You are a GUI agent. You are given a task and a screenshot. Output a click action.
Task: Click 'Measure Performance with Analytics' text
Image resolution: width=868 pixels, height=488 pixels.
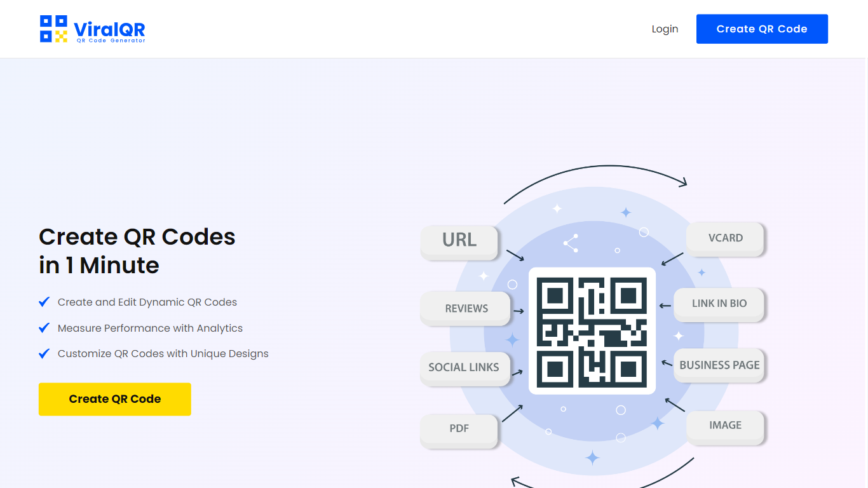150,328
